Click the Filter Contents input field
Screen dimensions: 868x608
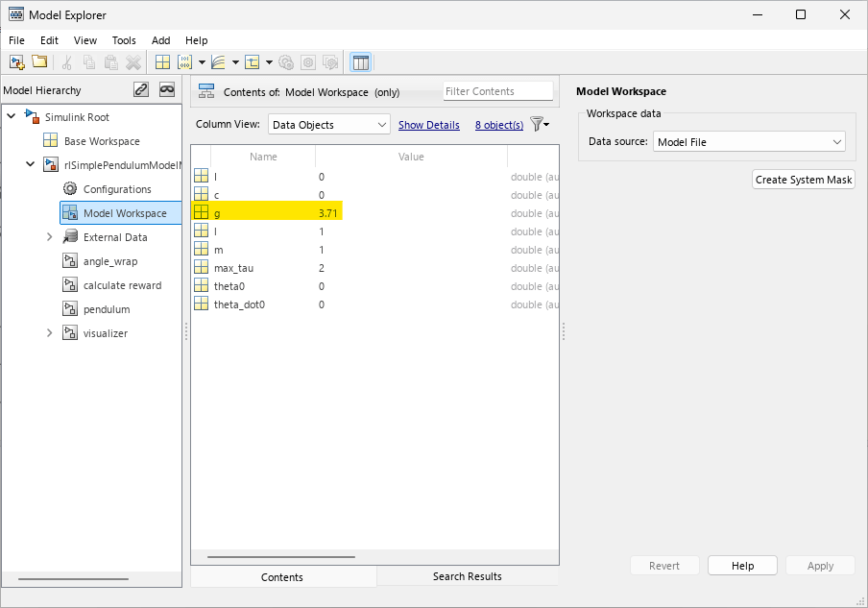coord(497,91)
